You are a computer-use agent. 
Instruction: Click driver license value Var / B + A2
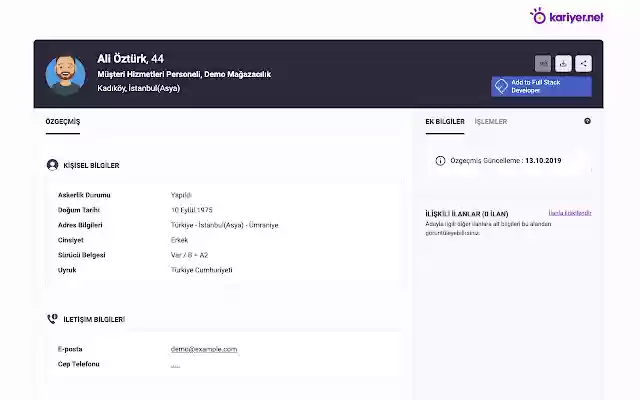click(x=189, y=255)
